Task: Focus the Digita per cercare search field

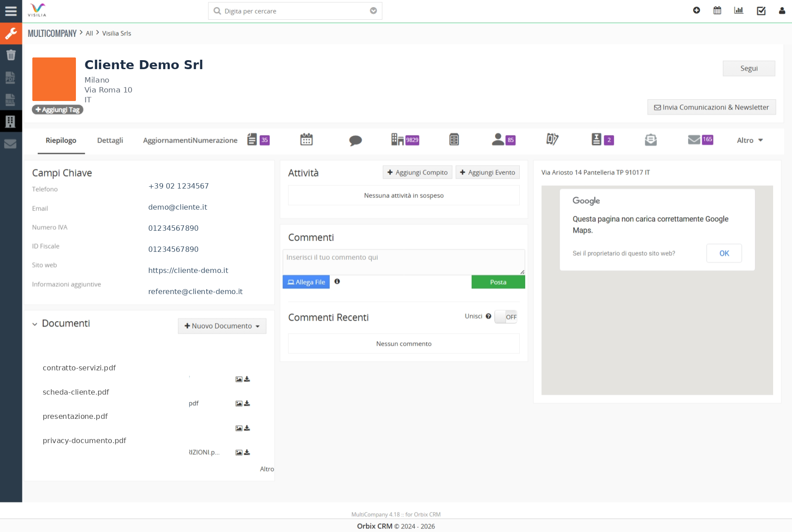Action: tap(295, 11)
